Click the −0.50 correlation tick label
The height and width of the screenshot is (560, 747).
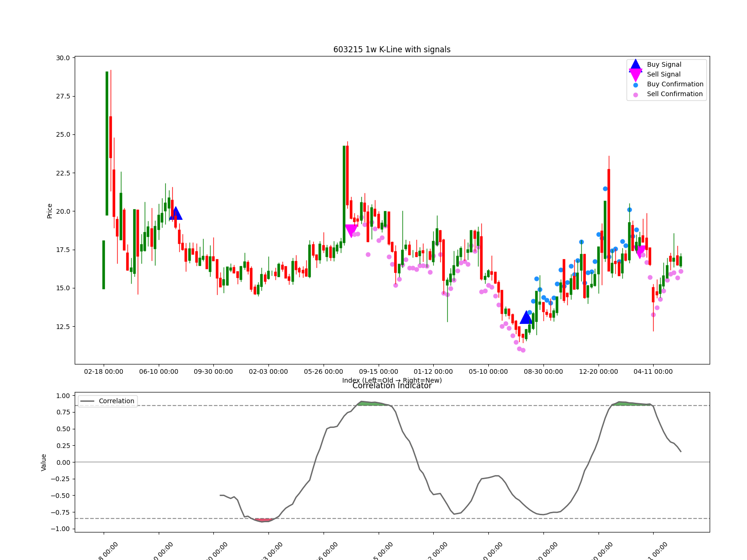click(x=60, y=496)
